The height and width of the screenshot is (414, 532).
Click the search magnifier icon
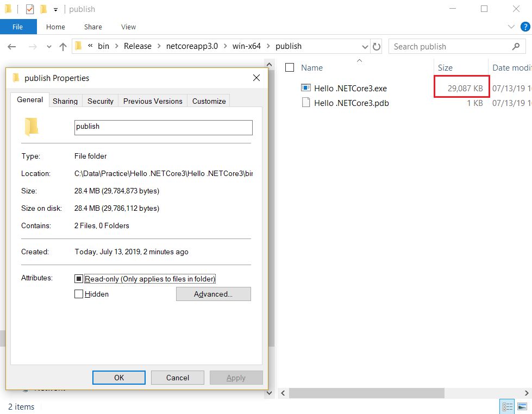[x=516, y=47]
